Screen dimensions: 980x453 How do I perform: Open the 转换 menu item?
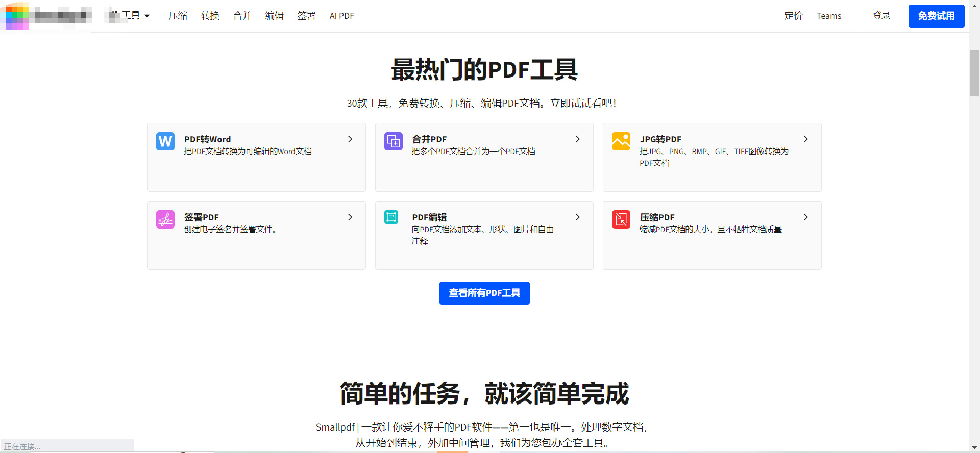[210, 16]
